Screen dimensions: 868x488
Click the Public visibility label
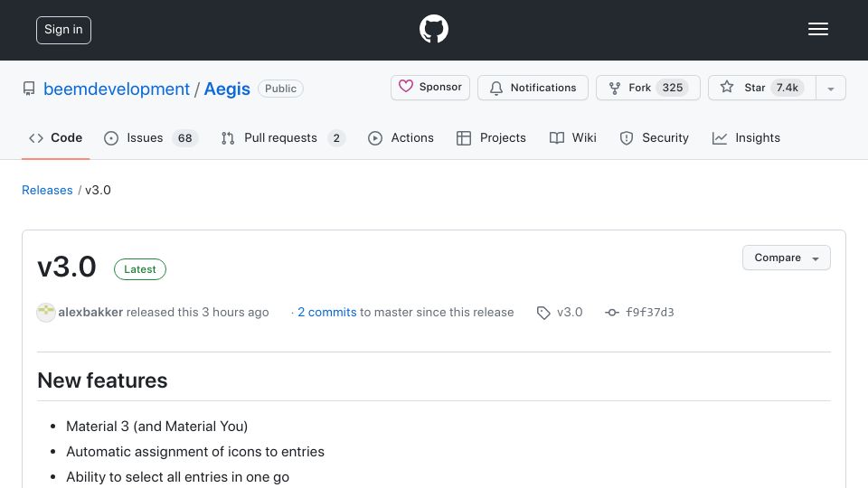click(280, 89)
